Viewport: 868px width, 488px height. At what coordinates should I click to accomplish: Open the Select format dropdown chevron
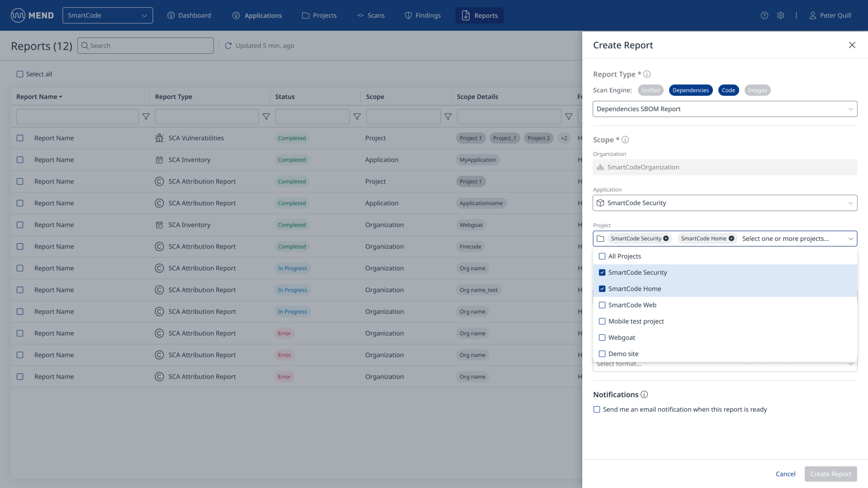(x=850, y=364)
